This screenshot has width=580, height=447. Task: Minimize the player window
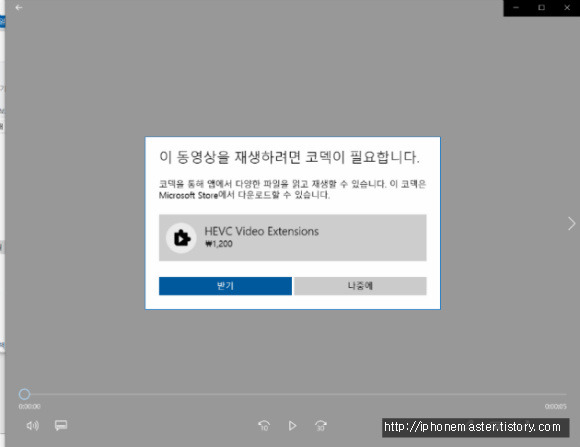(516, 7)
